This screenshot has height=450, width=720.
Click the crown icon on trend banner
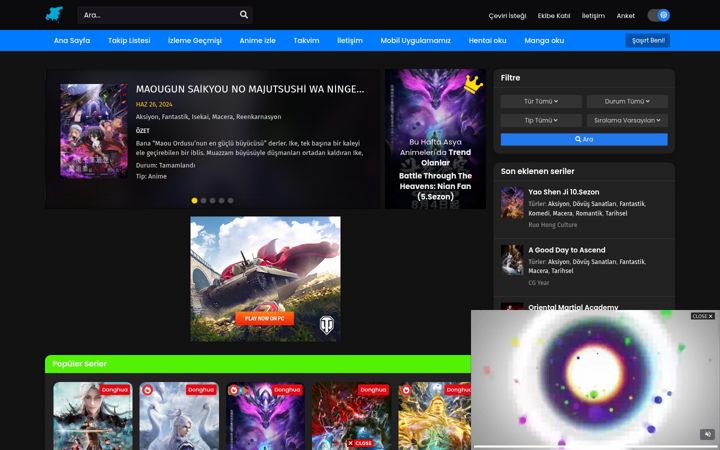473,84
